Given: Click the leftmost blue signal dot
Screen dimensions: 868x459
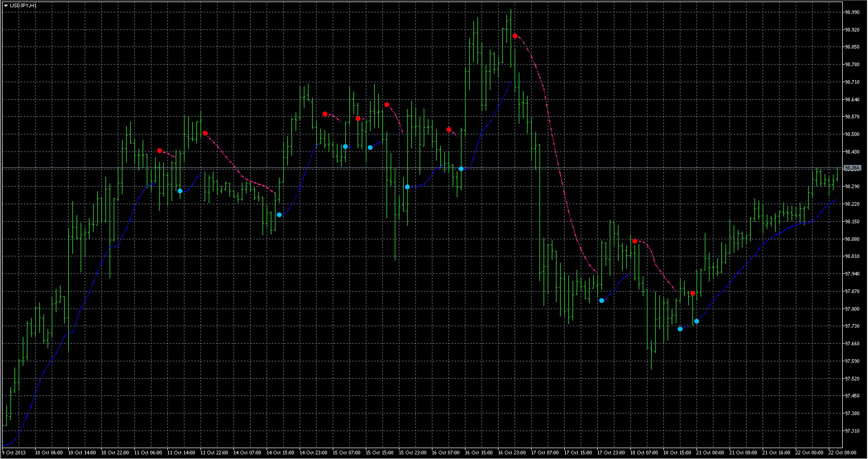Looking at the screenshot, I should coord(180,191).
